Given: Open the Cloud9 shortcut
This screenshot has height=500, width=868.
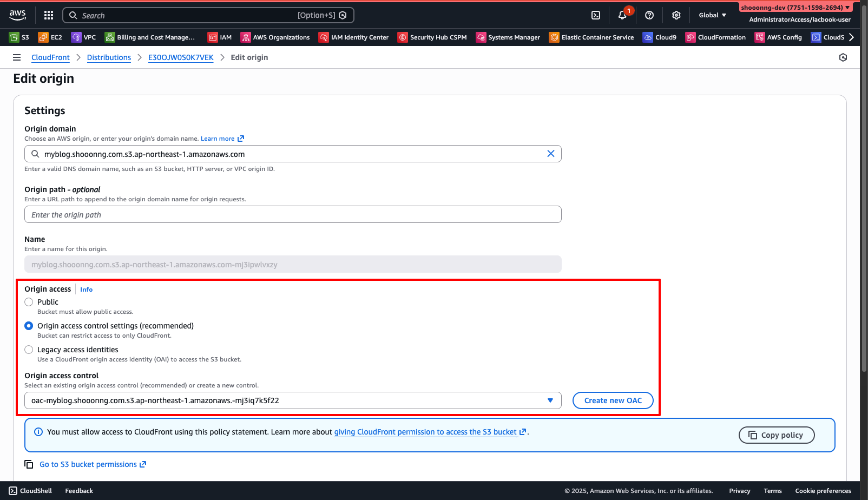Looking at the screenshot, I should click(x=660, y=37).
